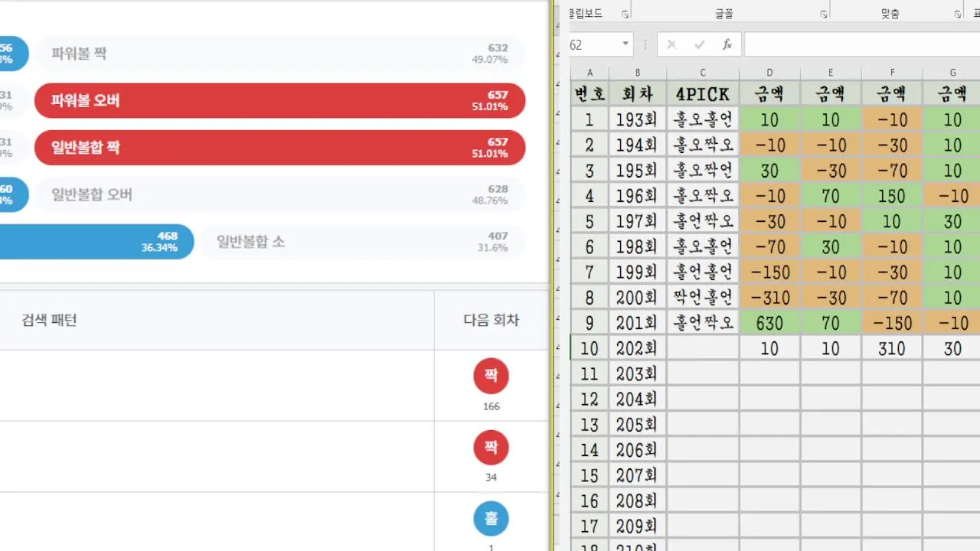Select row number 17 cell in 번호 column

(x=590, y=526)
